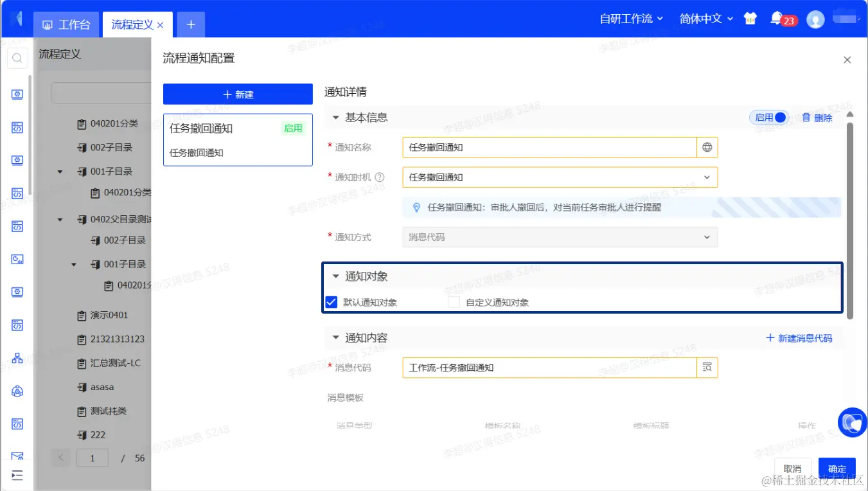Close the 流程通知配置 dialog

pos(847,60)
